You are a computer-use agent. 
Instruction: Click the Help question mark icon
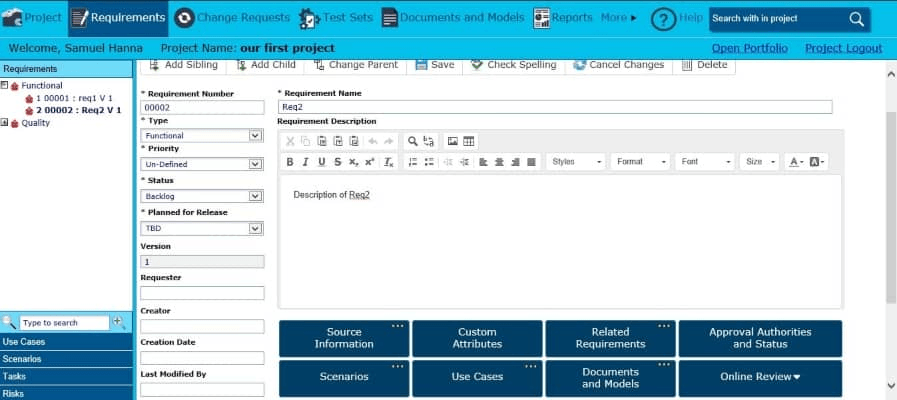tap(663, 19)
